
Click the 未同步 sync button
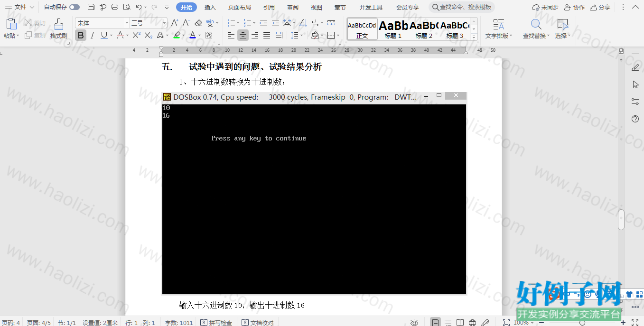point(545,7)
